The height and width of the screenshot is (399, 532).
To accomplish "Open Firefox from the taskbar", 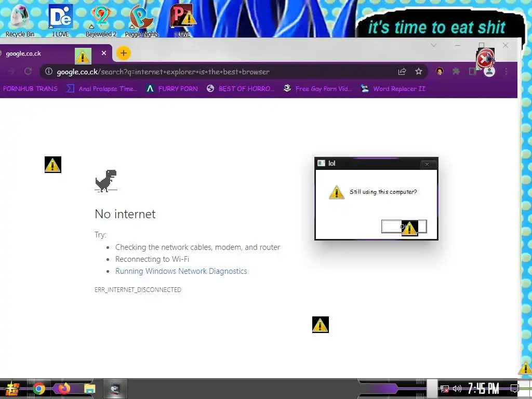I will (x=64, y=389).
